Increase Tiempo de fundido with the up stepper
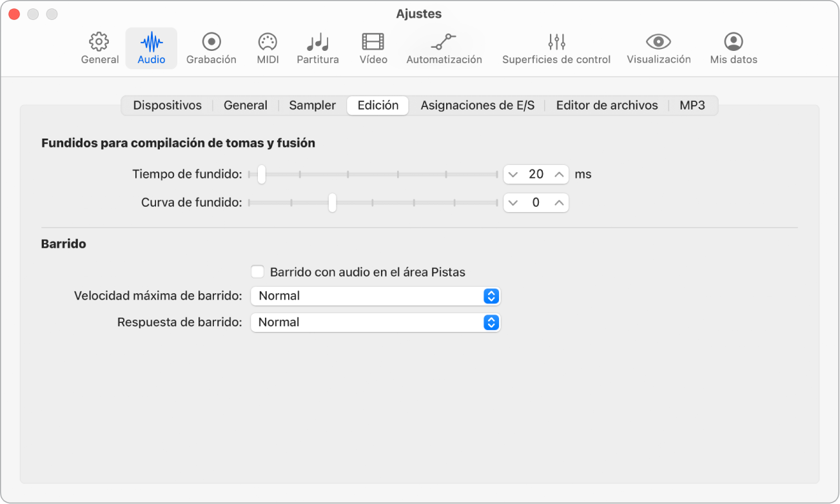 click(x=557, y=174)
